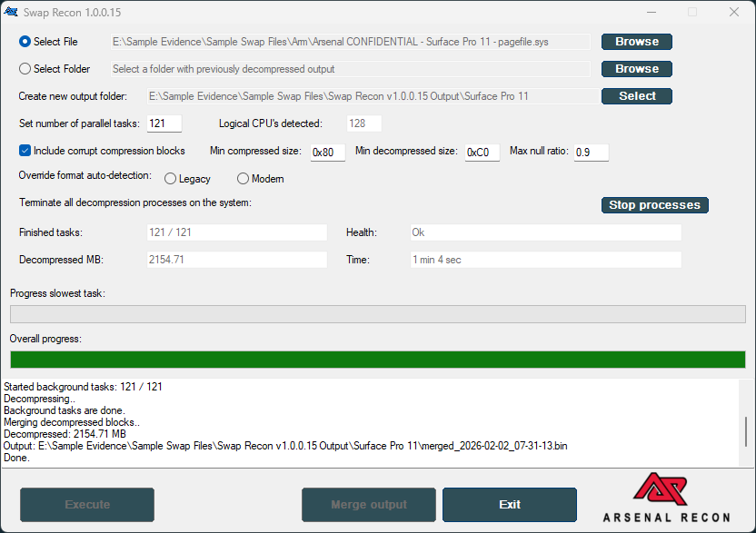The height and width of the screenshot is (533, 756).
Task: Click the Arsenal Recon logo
Action: point(666,498)
